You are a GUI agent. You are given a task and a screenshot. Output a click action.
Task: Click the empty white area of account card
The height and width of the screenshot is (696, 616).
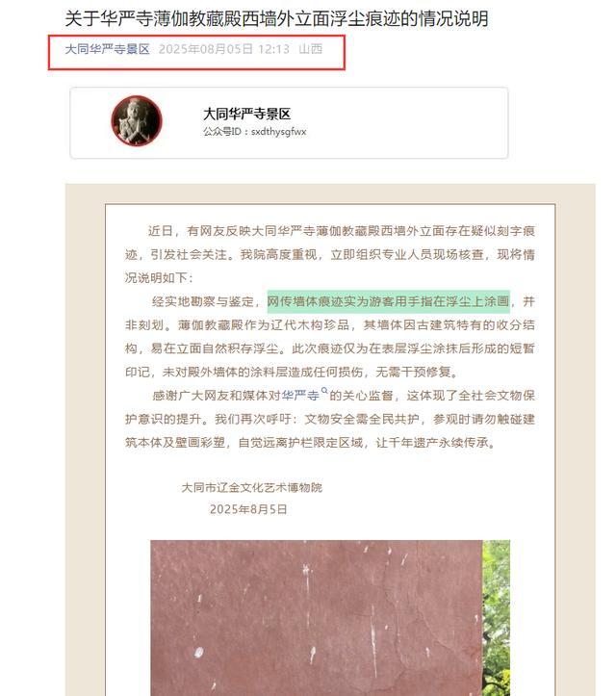406,122
